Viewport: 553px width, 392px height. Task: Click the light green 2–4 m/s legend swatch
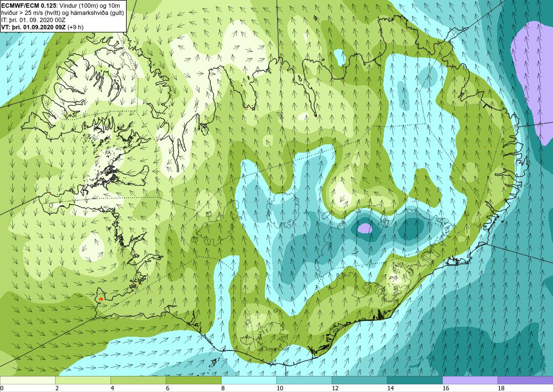click(83, 380)
